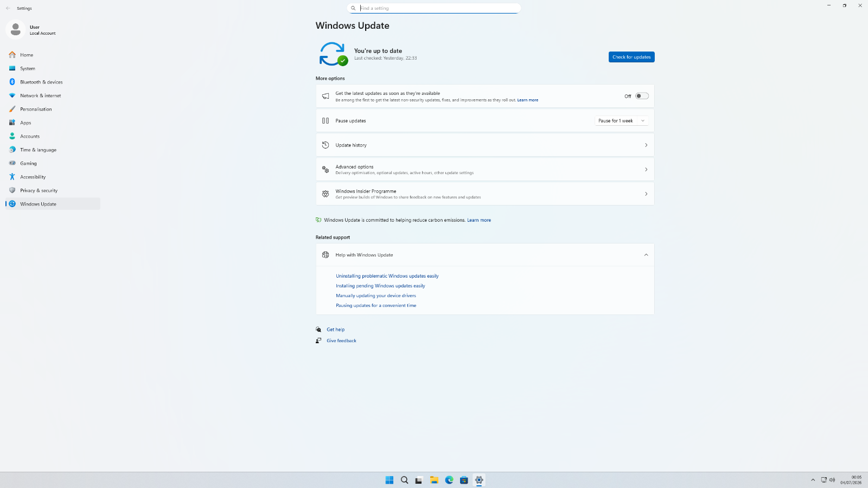Screen dimensions: 868x488
Task: Click the volume icon in system tray
Action: [832, 480]
